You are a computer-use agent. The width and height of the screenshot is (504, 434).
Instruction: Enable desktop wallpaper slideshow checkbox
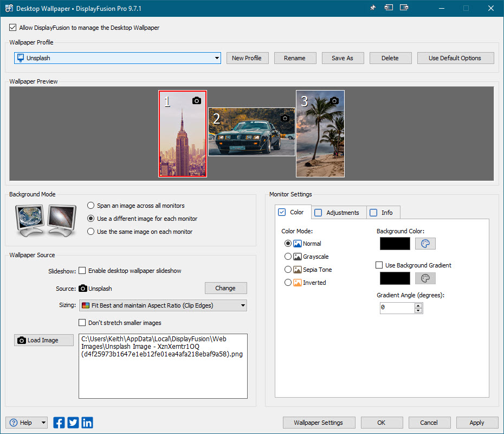tap(82, 271)
